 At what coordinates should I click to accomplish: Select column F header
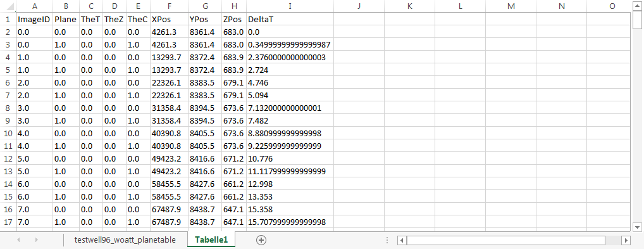tap(169, 6)
